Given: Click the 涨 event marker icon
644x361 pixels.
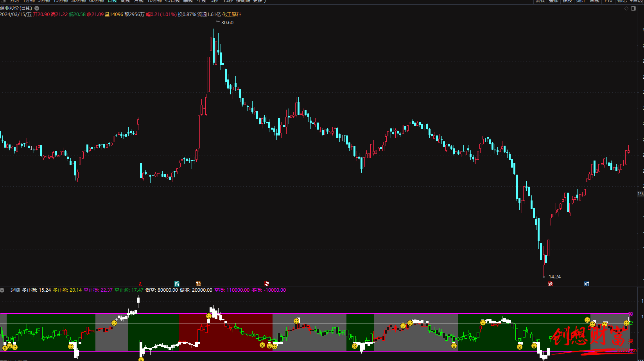Looking at the screenshot, I should (550, 283).
